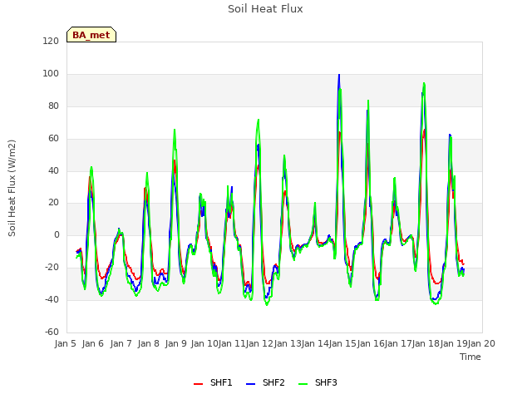The image size is (532, 399).
Task: Click the 20 y-axis tick label
Action: (x=53, y=203)
